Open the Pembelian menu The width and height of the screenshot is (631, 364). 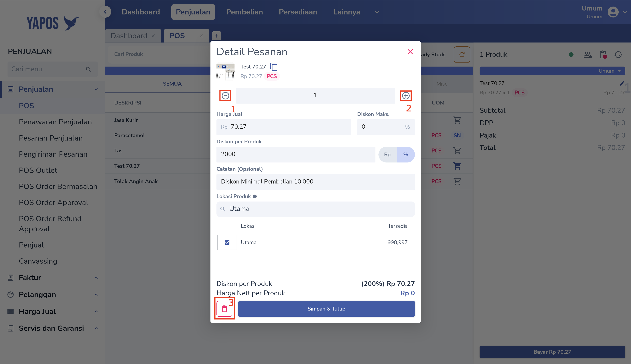(244, 12)
